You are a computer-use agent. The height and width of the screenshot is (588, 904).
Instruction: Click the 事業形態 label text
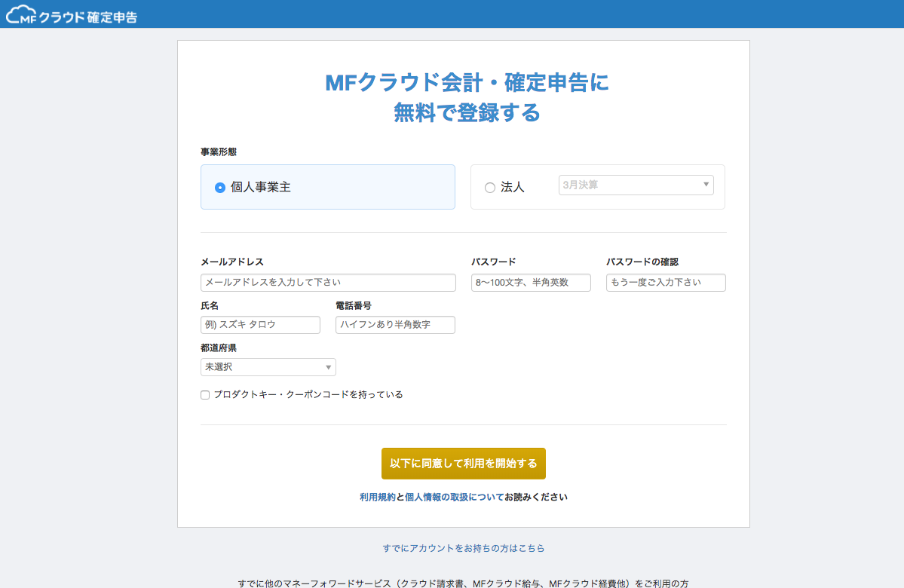(x=219, y=152)
